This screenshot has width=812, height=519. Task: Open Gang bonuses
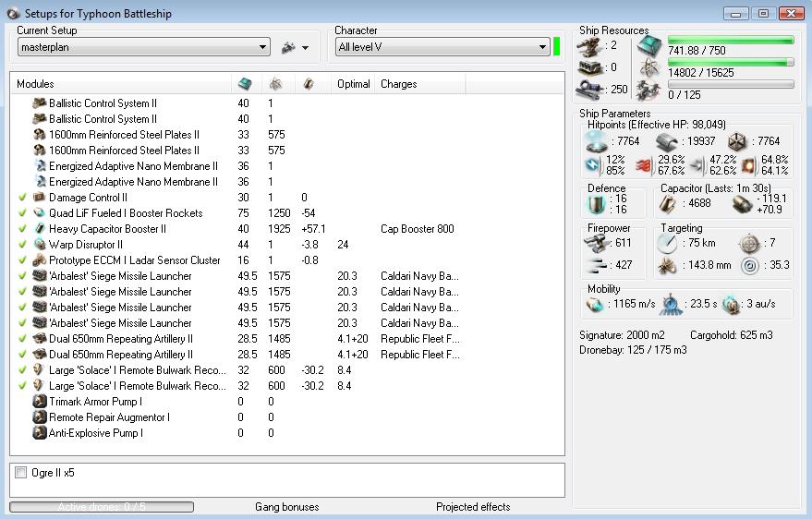286,507
